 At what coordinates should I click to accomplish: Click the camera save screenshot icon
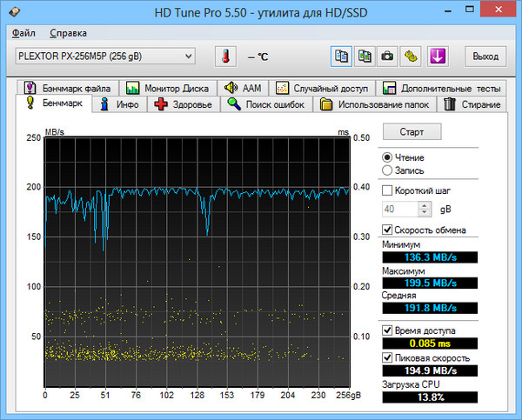[387, 57]
